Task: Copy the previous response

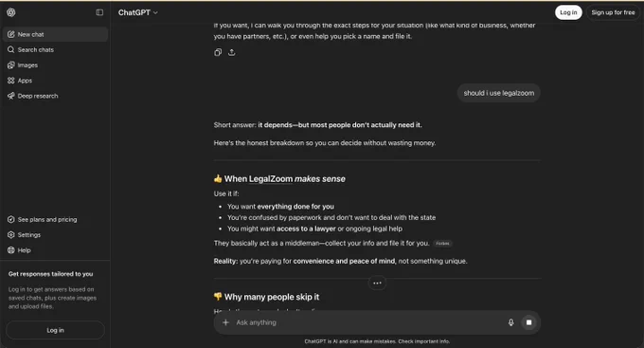Action: 218,52
